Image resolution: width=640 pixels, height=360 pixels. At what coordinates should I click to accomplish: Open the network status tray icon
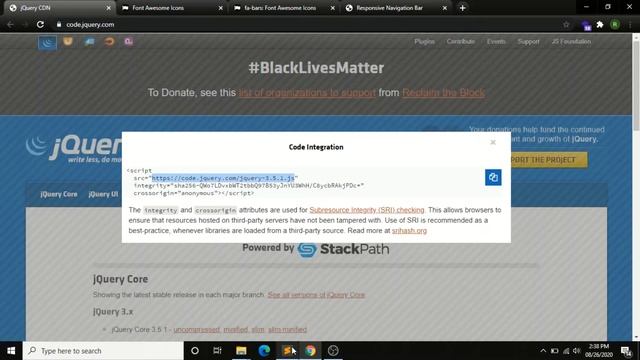(x=566, y=351)
